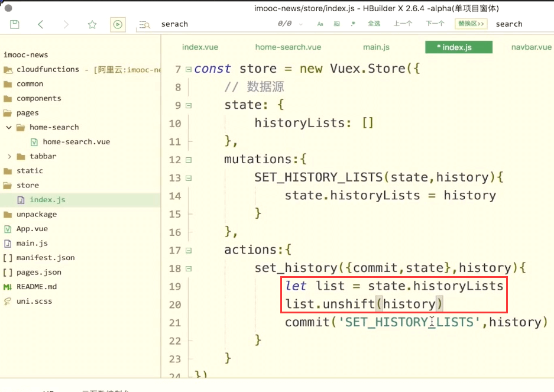Expand the tabbar folder chevron
This screenshot has height=392, width=554.
coord(9,156)
